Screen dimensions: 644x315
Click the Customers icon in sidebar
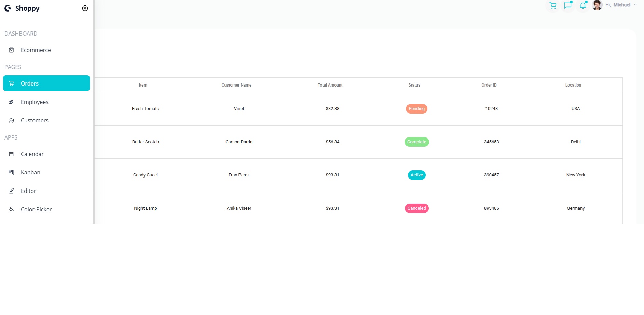(x=11, y=120)
